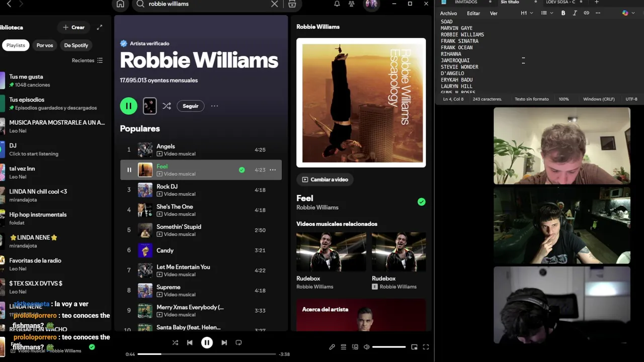Viewport: 644px width, 362px height.
Task: Skip to previous track in player bar
Action: 190,342
